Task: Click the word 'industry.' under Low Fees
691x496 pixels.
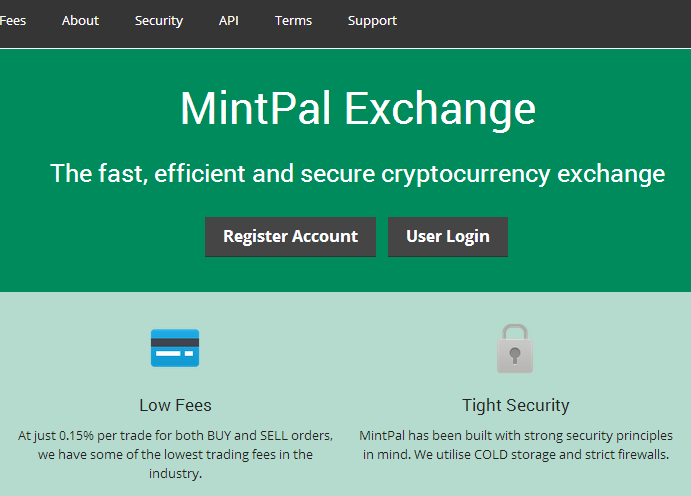Action: pos(175,473)
